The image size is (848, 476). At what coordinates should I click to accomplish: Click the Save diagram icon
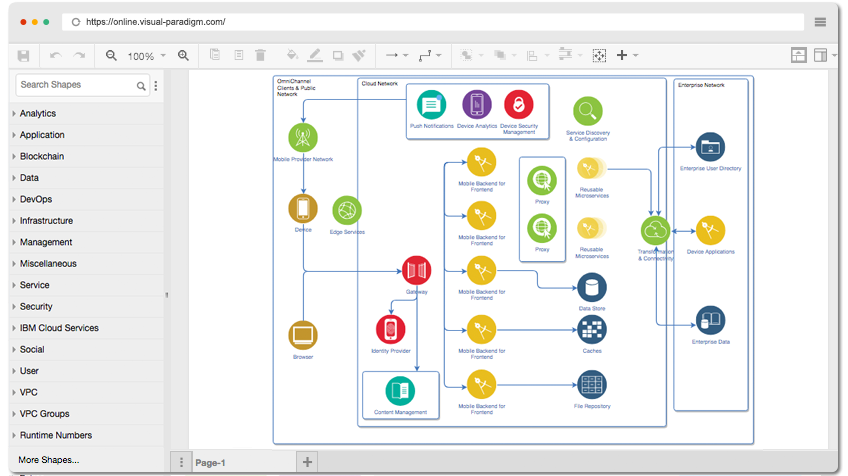(23, 56)
